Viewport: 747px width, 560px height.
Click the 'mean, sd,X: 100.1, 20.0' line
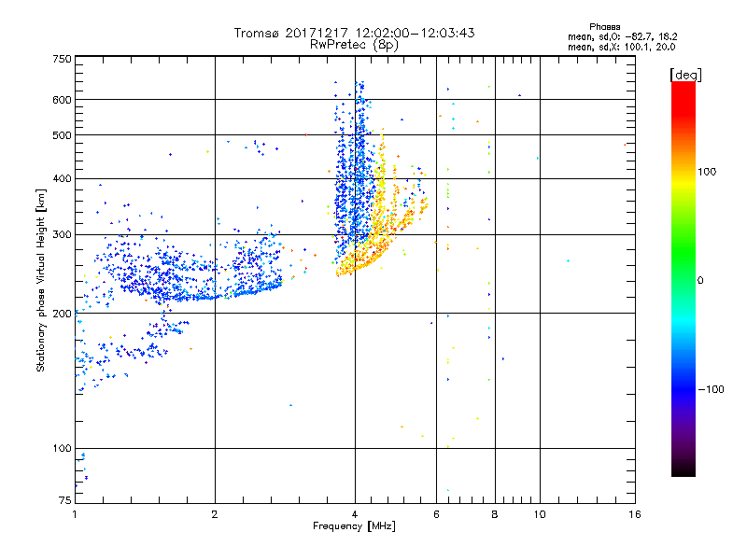click(x=621, y=47)
